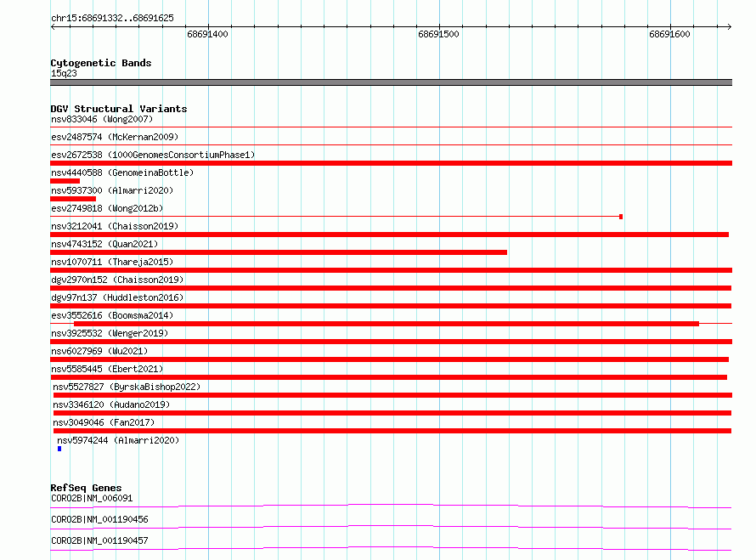The width and height of the screenshot is (756, 560).
Task: Click the red bar under esv3552616 (Boomsma2014)
Action: pos(386,324)
